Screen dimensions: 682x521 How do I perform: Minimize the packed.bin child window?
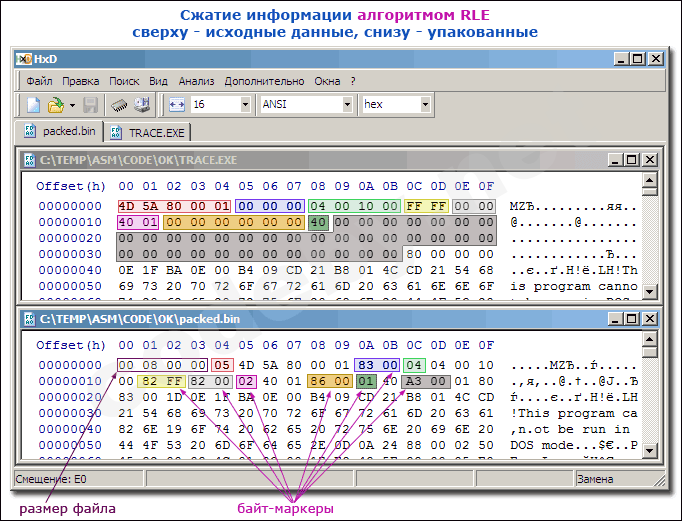[x=615, y=319]
